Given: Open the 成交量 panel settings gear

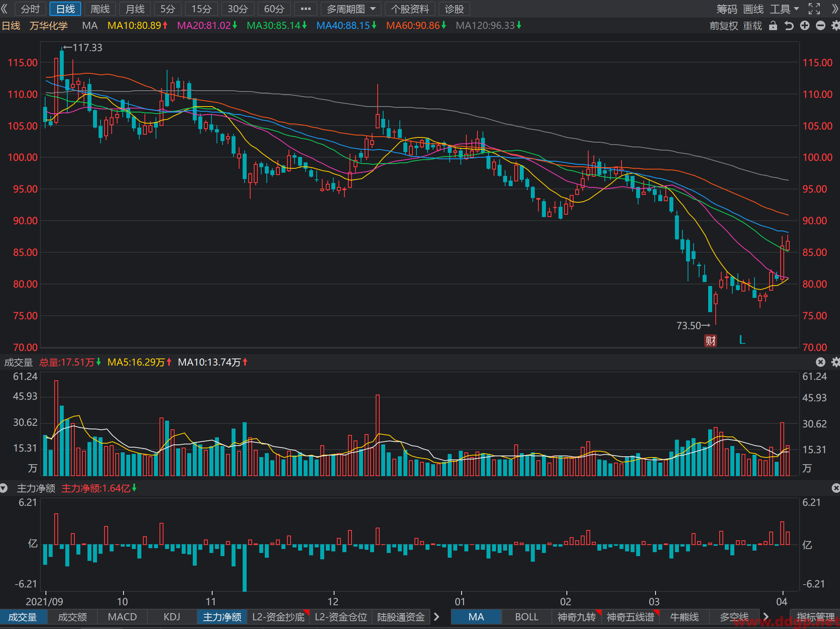Looking at the screenshot, I should (x=835, y=362).
